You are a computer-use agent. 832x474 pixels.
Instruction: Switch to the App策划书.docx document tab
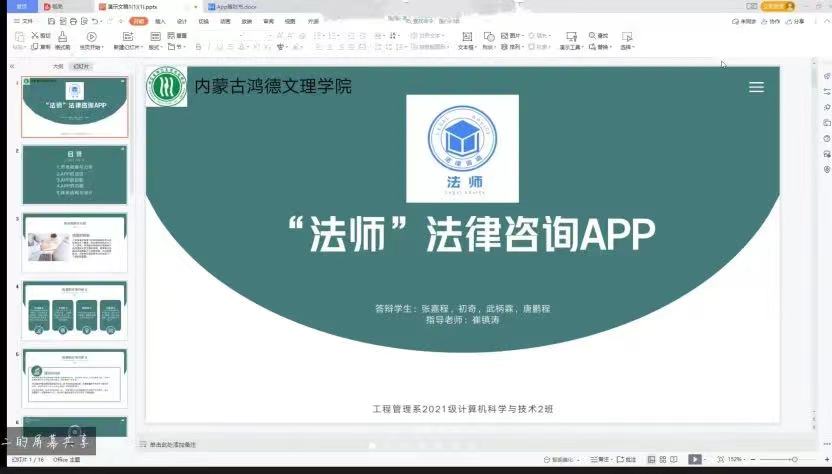[x=232, y=7]
